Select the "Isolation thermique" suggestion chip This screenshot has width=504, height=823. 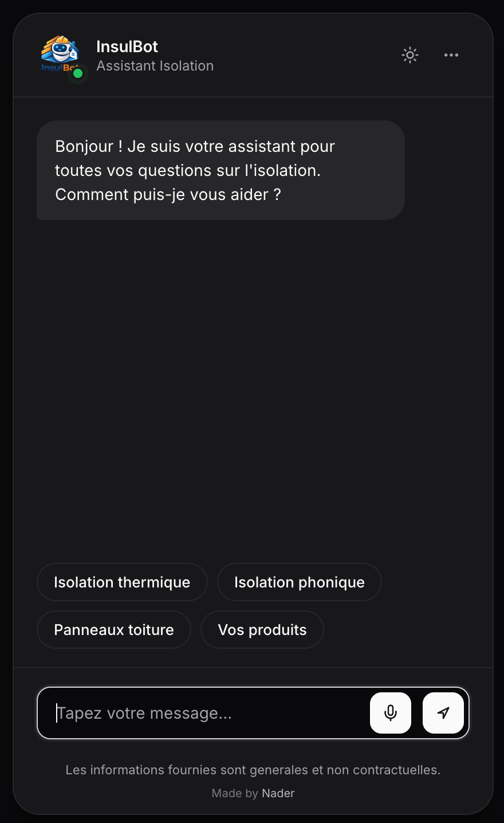[122, 582]
